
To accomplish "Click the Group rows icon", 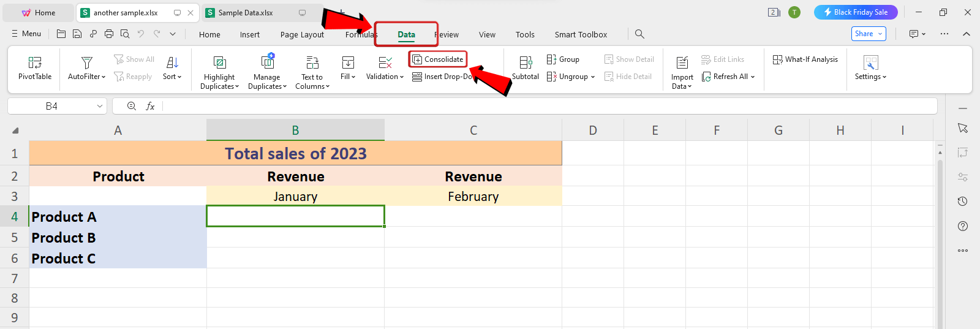I will tap(551, 59).
